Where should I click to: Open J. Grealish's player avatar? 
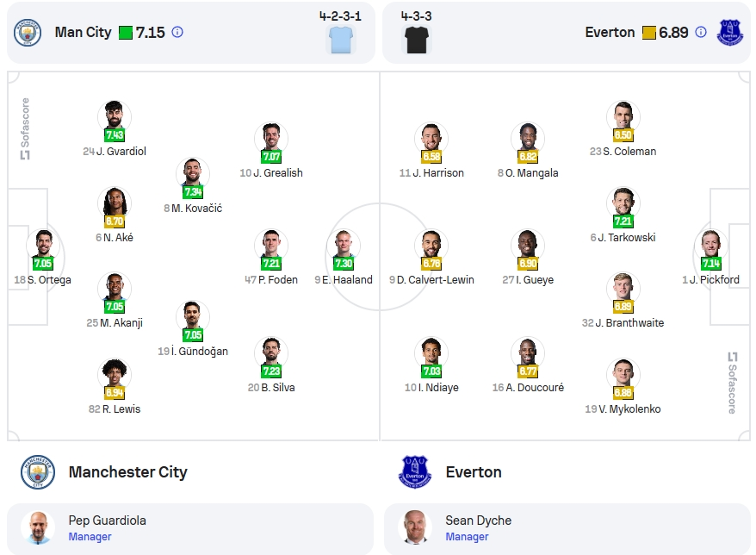pyautogui.click(x=271, y=138)
